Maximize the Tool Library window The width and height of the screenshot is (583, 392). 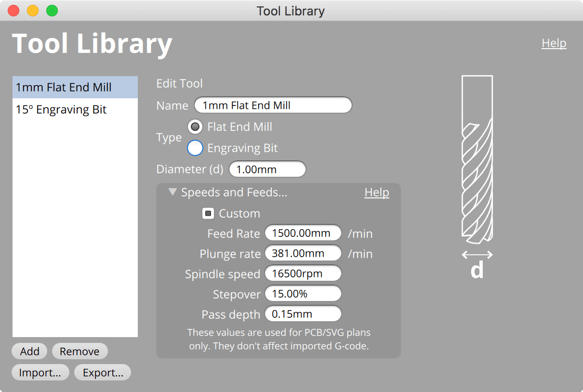coord(52,11)
